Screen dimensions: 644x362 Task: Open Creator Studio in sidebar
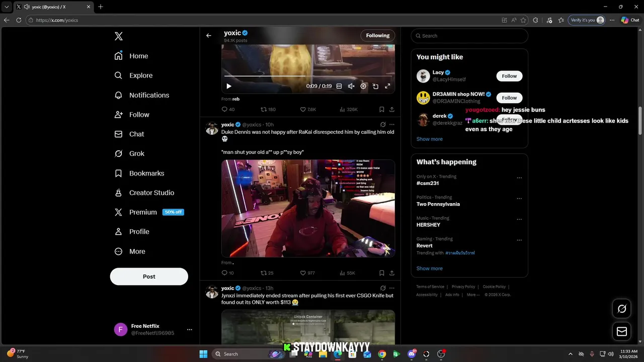[144, 193]
